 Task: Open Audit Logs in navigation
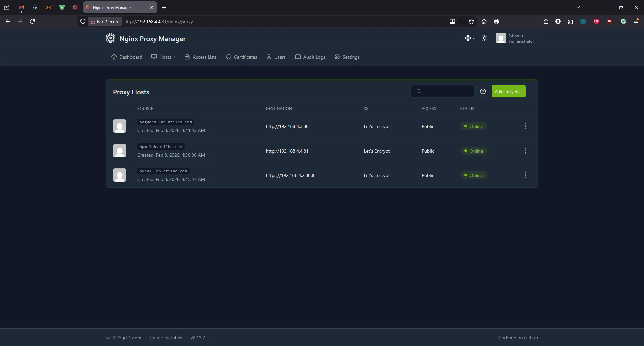[x=310, y=57]
